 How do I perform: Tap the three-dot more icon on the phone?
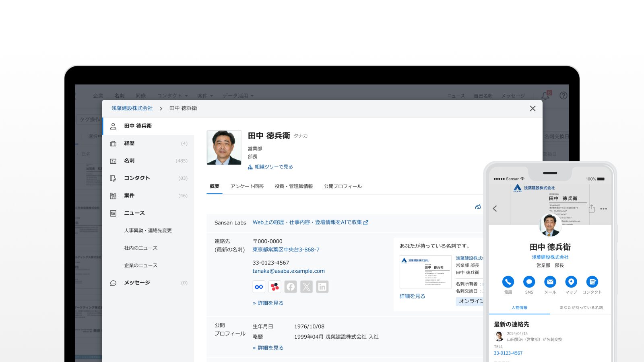click(x=603, y=209)
